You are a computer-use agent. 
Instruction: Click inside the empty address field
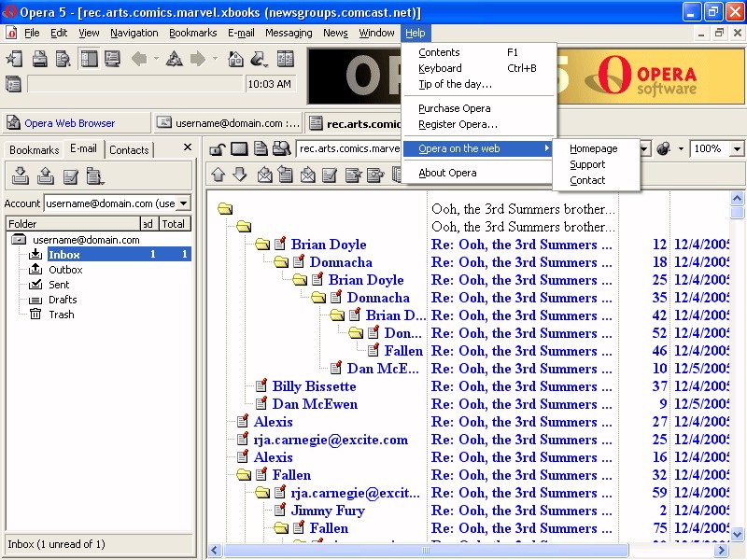(135, 84)
